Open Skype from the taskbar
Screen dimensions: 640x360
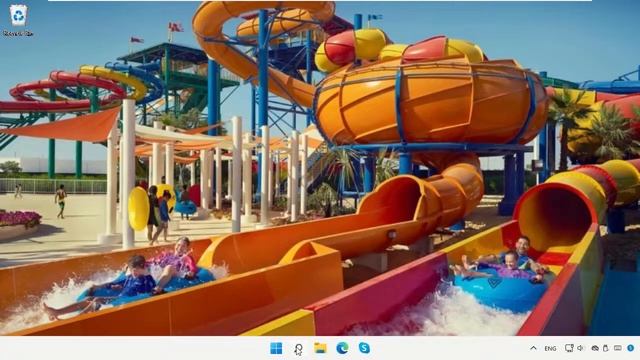click(x=364, y=348)
